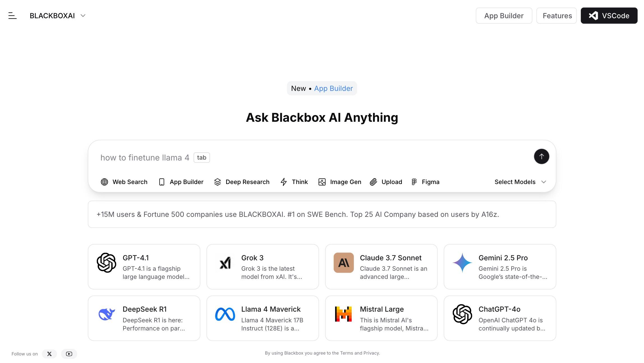Choose the Grok 3 model title
Image resolution: width=644 pixels, height=363 pixels.
[252, 258]
